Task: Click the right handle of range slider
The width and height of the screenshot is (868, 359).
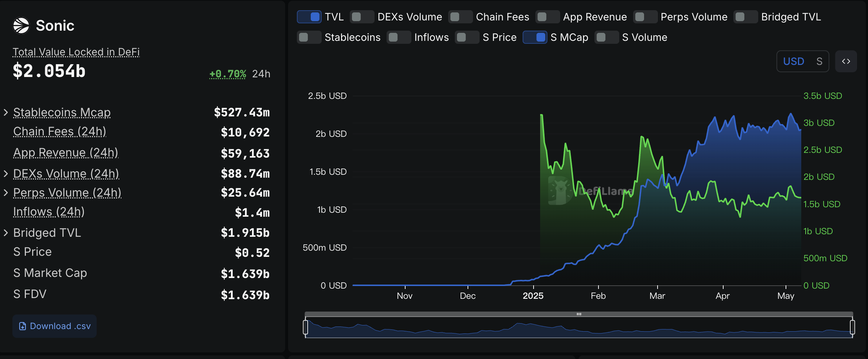Action: click(852, 327)
